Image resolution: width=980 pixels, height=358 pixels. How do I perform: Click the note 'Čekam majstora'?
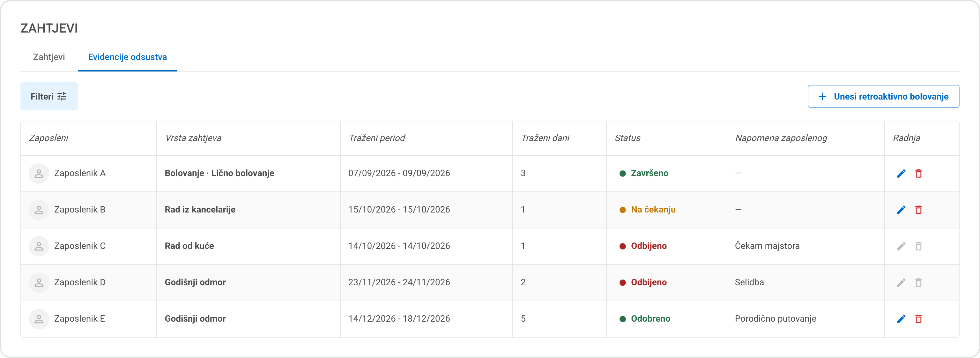click(x=767, y=246)
